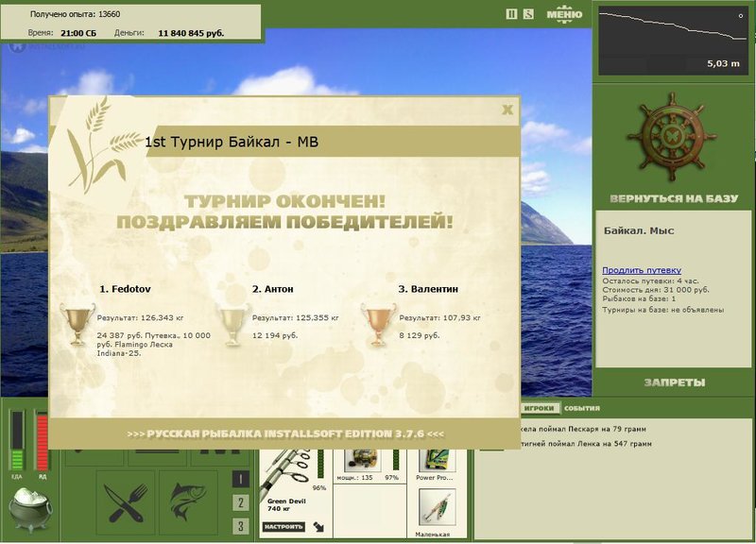This screenshot has height=544, width=756.
Task: Return to base via ВЕРНУТЬСЯ НА БАЗУ
Action: tap(674, 198)
